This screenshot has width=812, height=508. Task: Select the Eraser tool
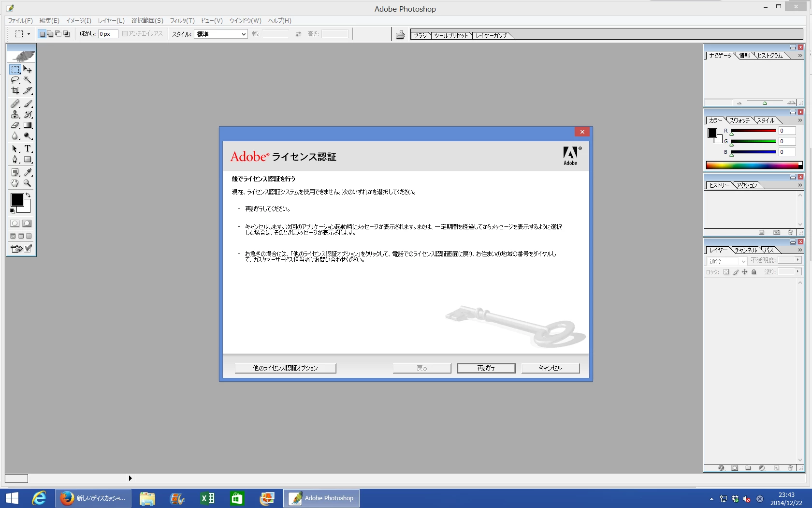(15, 125)
